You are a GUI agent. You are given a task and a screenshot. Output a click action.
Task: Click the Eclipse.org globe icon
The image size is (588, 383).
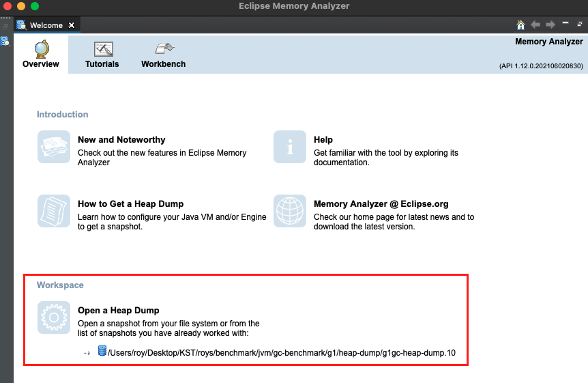(290, 211)
